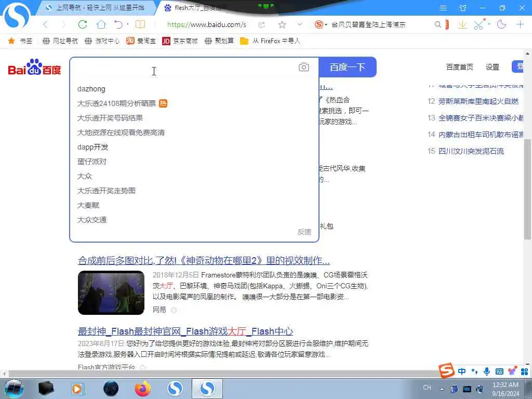Screen dimensions: 532x399
Task: Open hot topic 内蒙古出租车司机散布谣言
Action: (x=481, y=135)
